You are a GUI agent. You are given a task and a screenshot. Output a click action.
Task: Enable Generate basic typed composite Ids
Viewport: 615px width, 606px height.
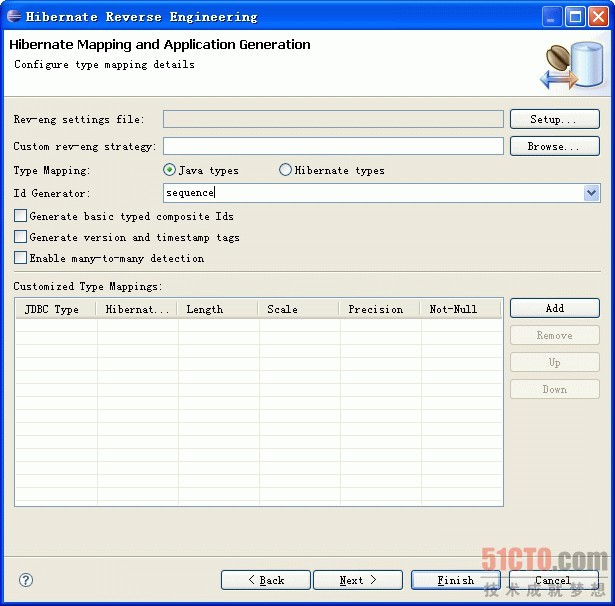point(20,216)
